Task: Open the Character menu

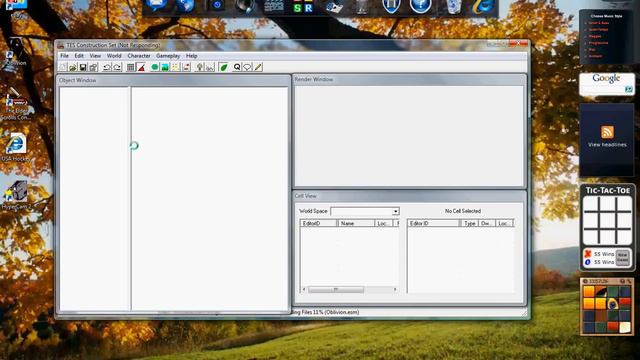Action: 139,56
